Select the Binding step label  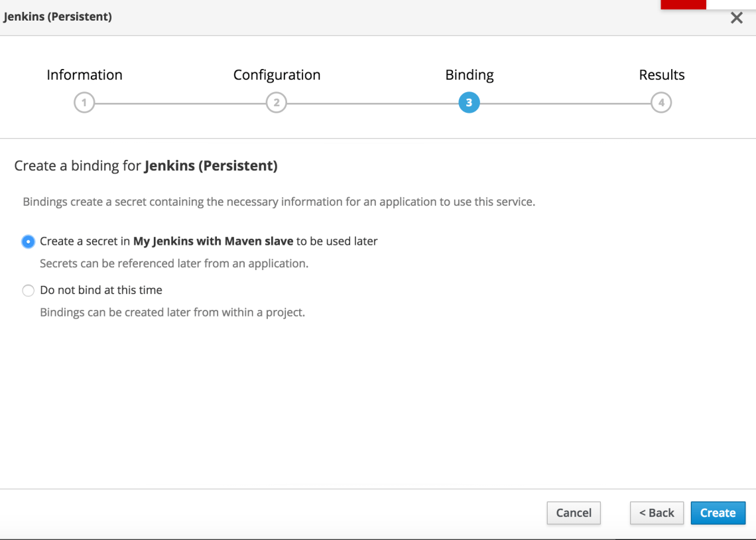click(x=469, y=75)
